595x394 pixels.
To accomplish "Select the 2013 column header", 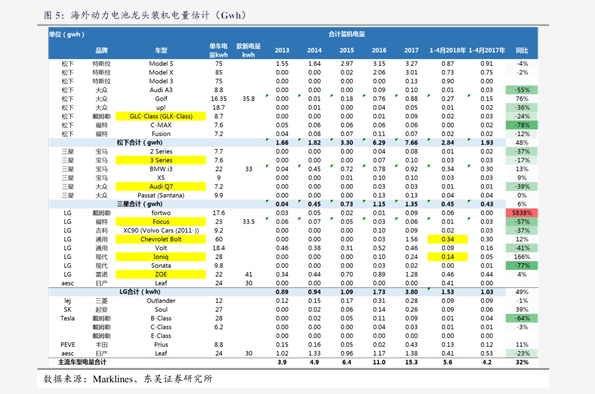I will (x=282, y=50).
